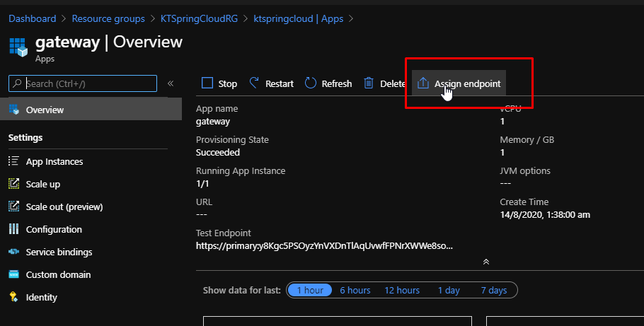The height and width of the screenshot is (326, 644).
Task: Select the 7 days time range
Action: pos(493,291)
